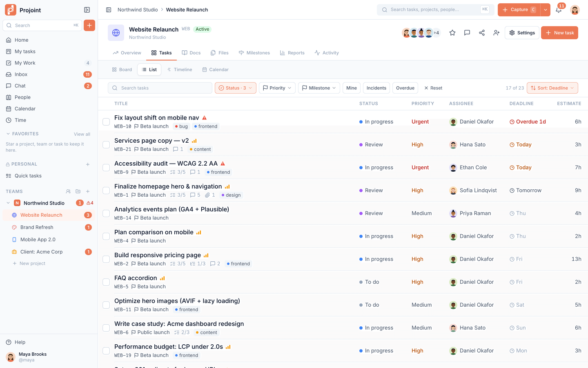
Task: Share the project via share icon
Action: 482,33
